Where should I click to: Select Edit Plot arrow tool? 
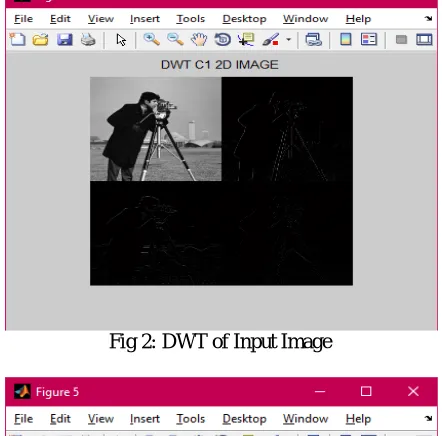tap(121, 40)
